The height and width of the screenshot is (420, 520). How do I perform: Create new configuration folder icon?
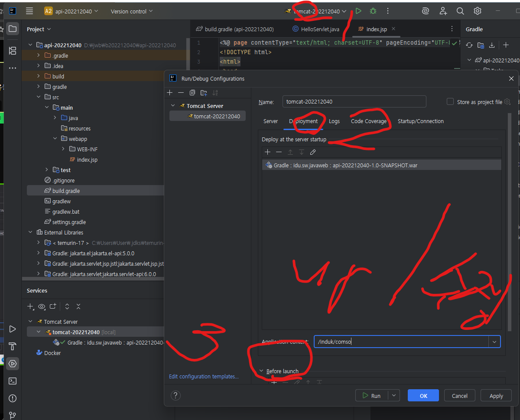(204, 93)
